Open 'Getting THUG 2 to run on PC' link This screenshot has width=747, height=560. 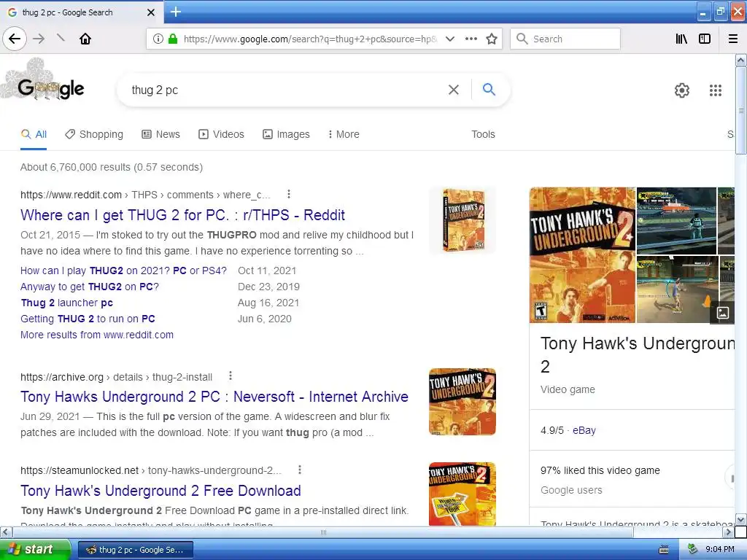(88, 319)
